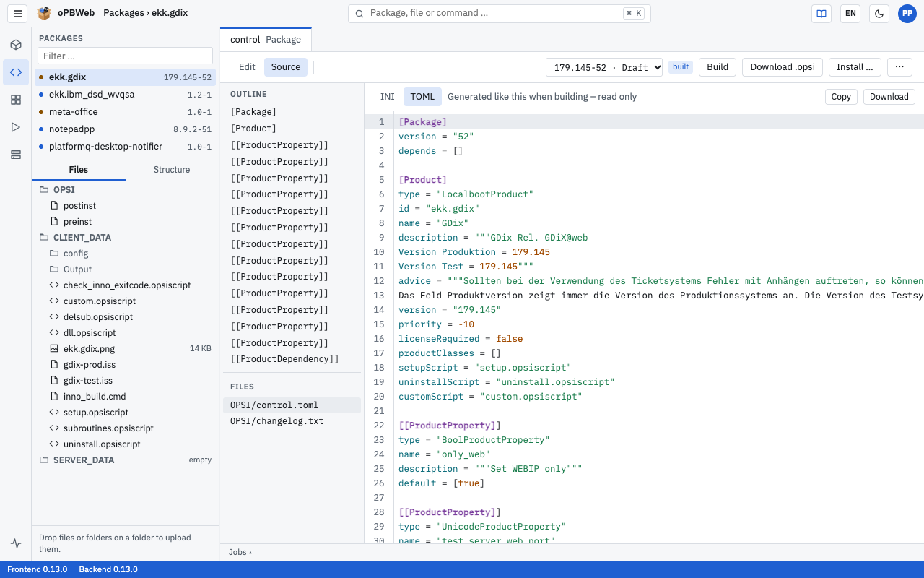Open delsub.opsiscript file
This screenshot has width=924, height=578.
(x=125, y=317)
